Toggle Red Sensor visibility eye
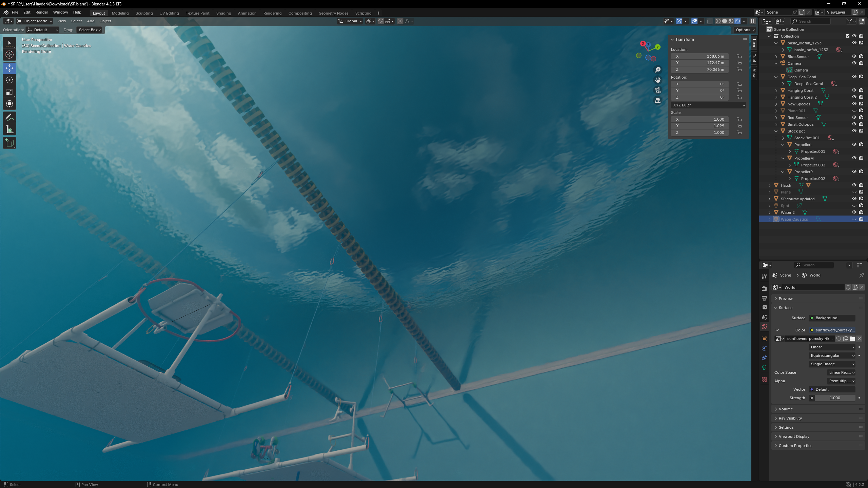This screenshot has height=488, width=868. pyautogui.click(x=854, y=117)
